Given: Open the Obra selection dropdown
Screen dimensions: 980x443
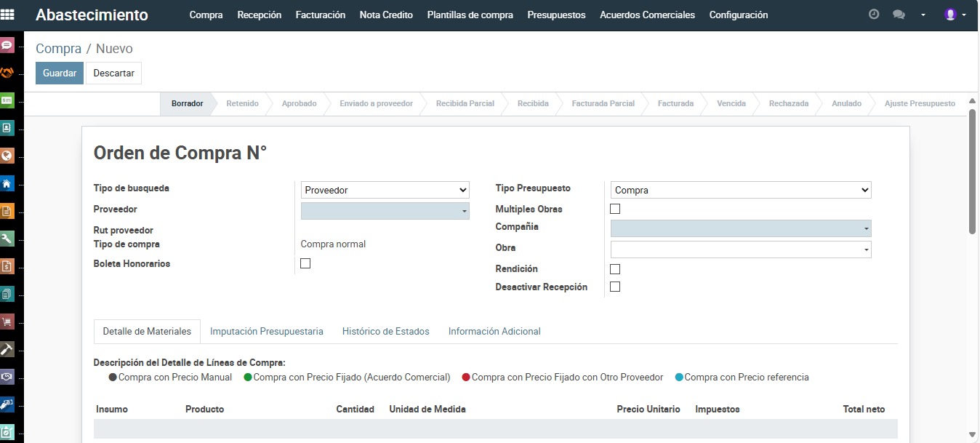Looking at the screenshot, I should coord(740,250).
